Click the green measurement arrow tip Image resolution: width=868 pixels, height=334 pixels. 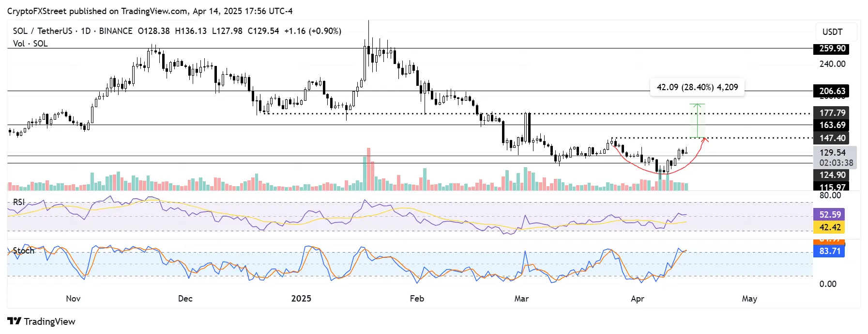tap(697, 105)
